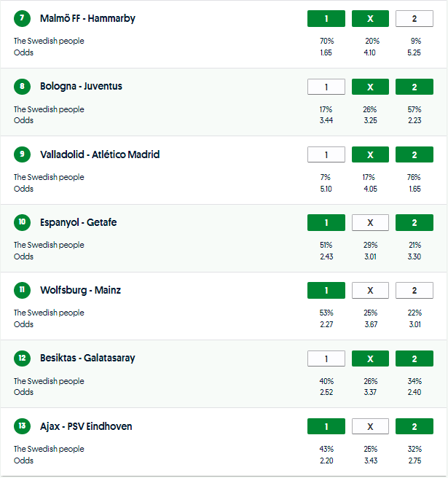Screen dimensions: 448x478
Task: Deselect home win (1) for Ajax - PSV Eindhoven
Action: pos(326,427)
